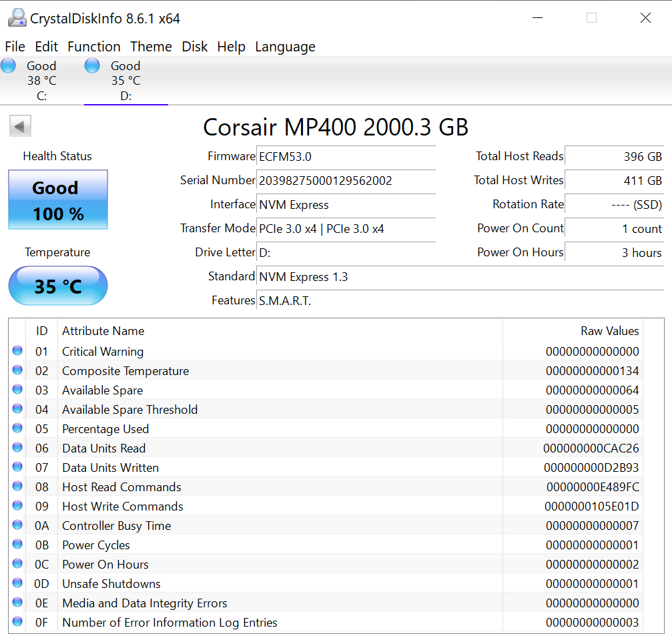Click the previous disk arrow button
Image resolution: width=672 pixels, height=642 pixels.
click(x=21, y=125)
